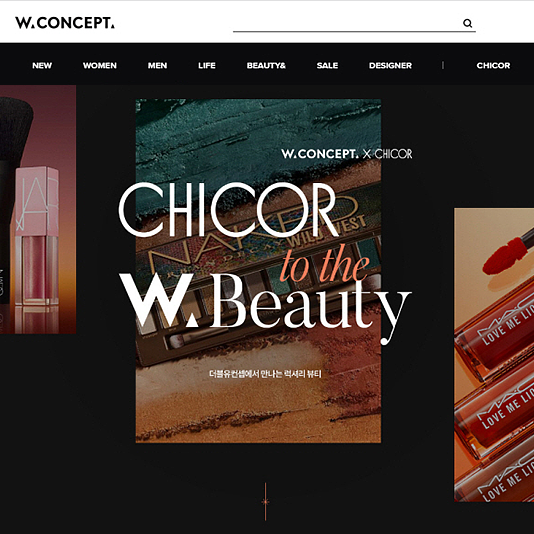The height and width of the screenshot is (534, 534).
Task: Open the BEAUTY& section
Action: [x=266, y=65]
